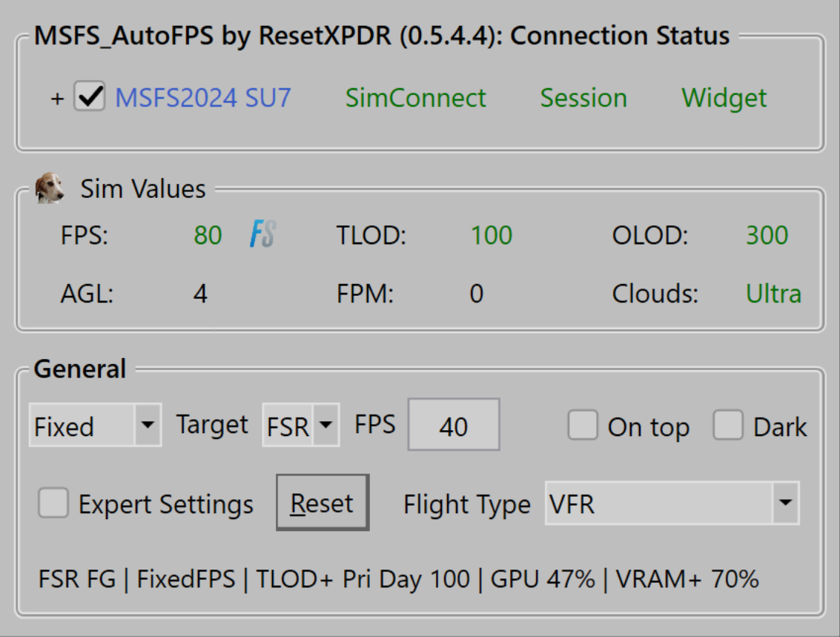This screenshot has height=637, width=840.
Task: Click the AGL value 4
Action: [x=200, y=294]
